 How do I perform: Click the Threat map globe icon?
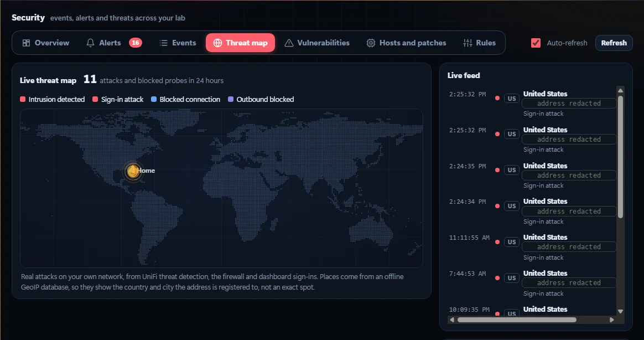(x=217, y=43)
